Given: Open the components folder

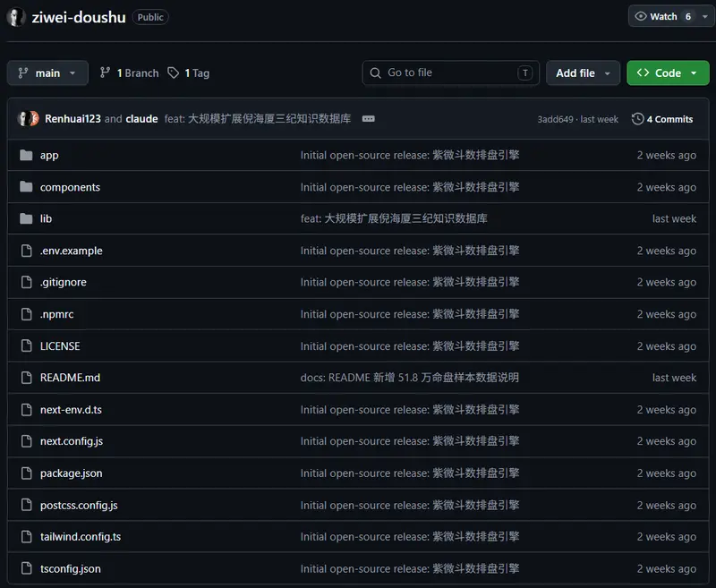Looking at the screenshot, I should coord(70,187).
